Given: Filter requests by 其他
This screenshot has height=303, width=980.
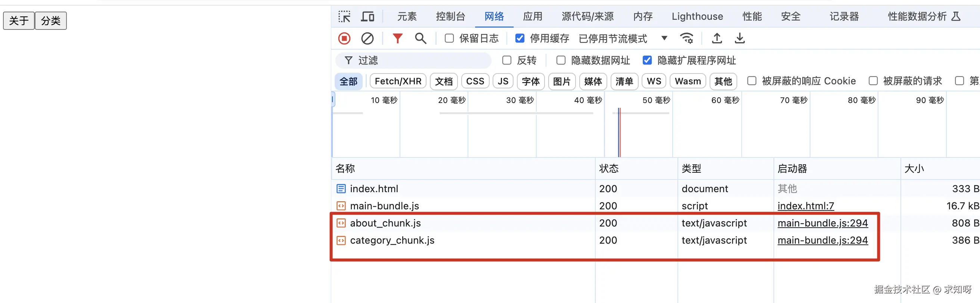Looking at the screenshot, I should tap(723, 81).
